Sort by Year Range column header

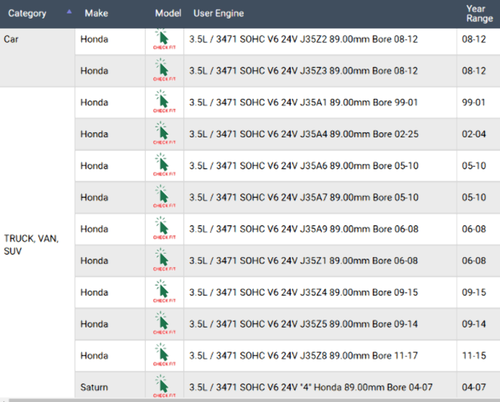point(479,14)
